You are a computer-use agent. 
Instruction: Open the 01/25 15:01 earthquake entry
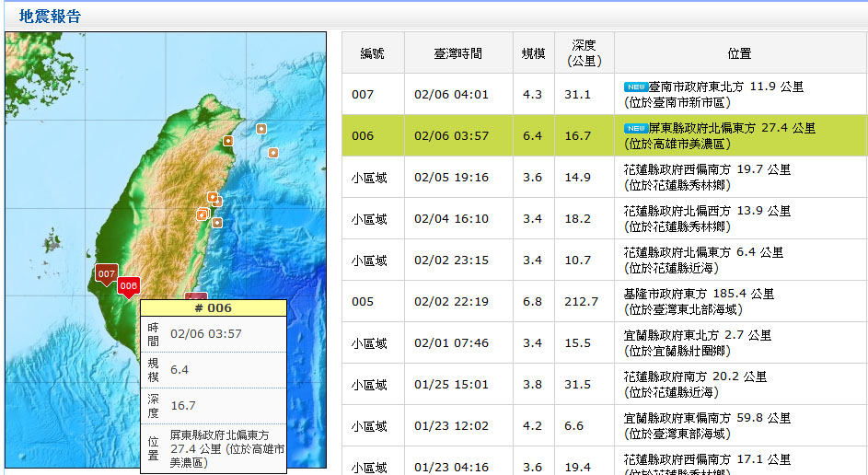coord(451,385)
